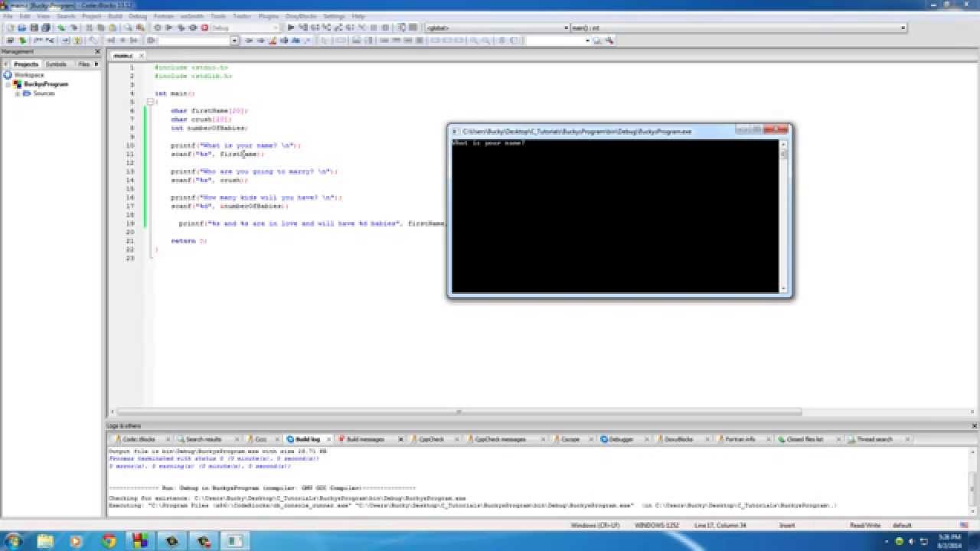Click the Find toolbar icon
The width and height of the screenshot is (980, 551).
(x=128, y=28)
